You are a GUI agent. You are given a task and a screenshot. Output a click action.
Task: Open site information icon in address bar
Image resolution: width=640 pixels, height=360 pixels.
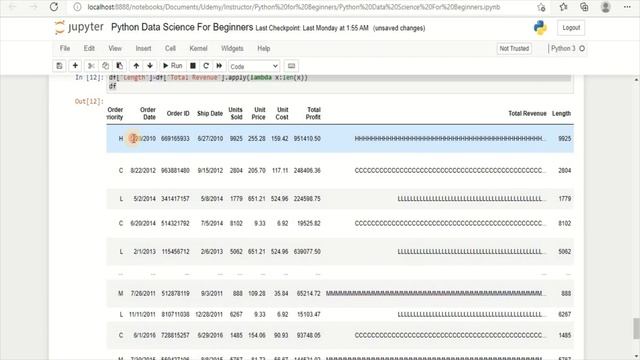(x=77, y=7)
